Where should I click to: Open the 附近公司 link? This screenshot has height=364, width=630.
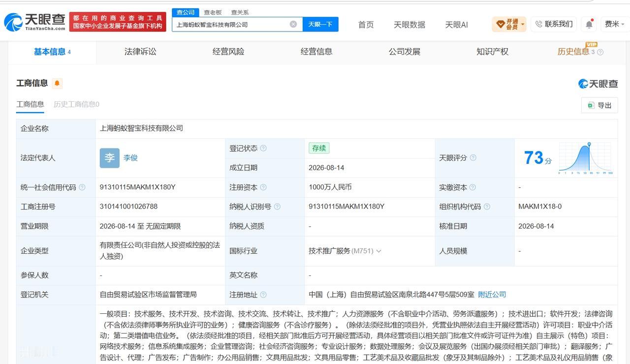pyautogui.click(x=492, y=295)
